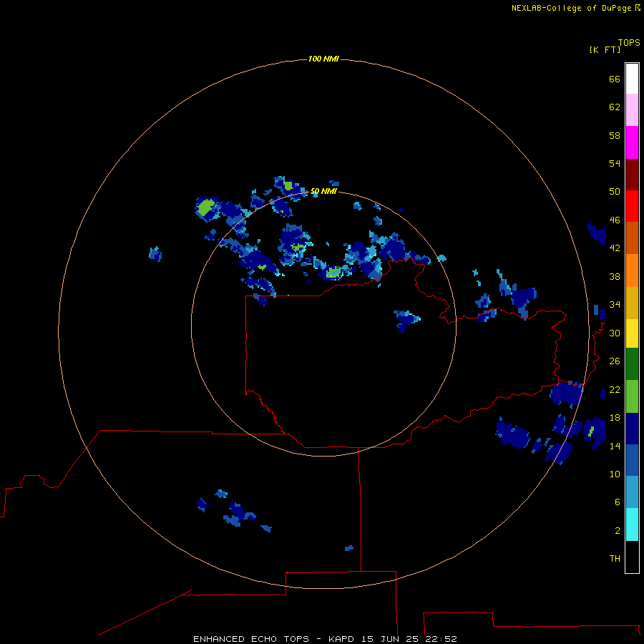
Task: Click "ENHANCED ECHO TOPS" in the bottom caption
Action: tap(251, 639)
